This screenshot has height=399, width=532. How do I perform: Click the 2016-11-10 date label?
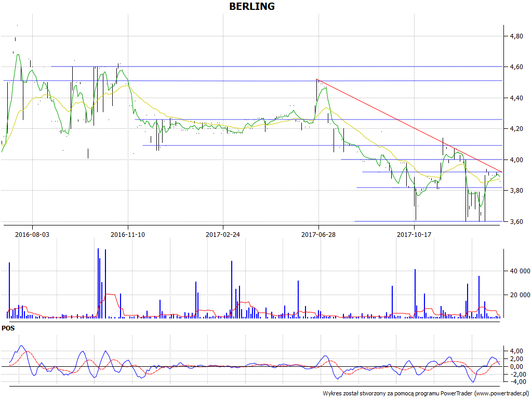coord(128,234)
